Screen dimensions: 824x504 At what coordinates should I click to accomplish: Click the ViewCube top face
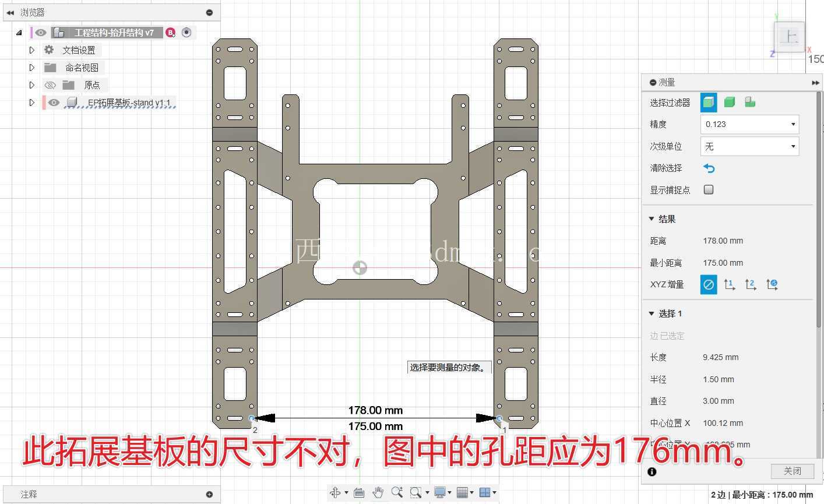tap(790, 37)
